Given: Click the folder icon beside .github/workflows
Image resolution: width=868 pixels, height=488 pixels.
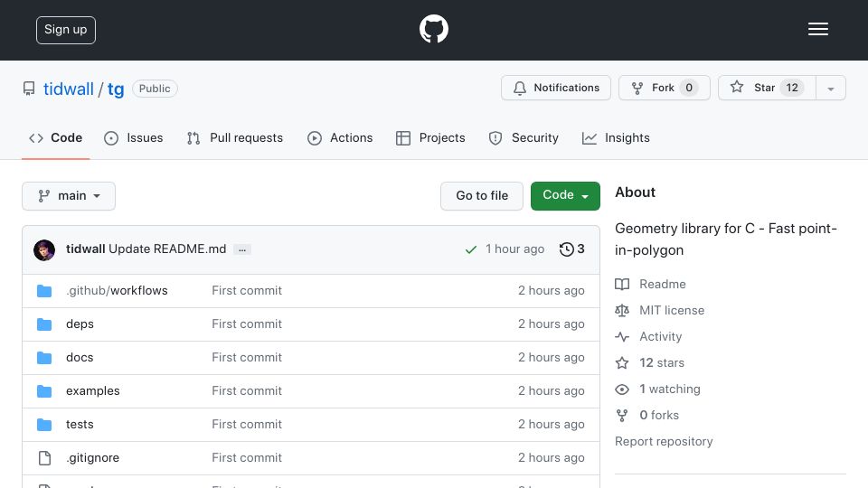Looking at the screenshot, I should tap(44, 291).
